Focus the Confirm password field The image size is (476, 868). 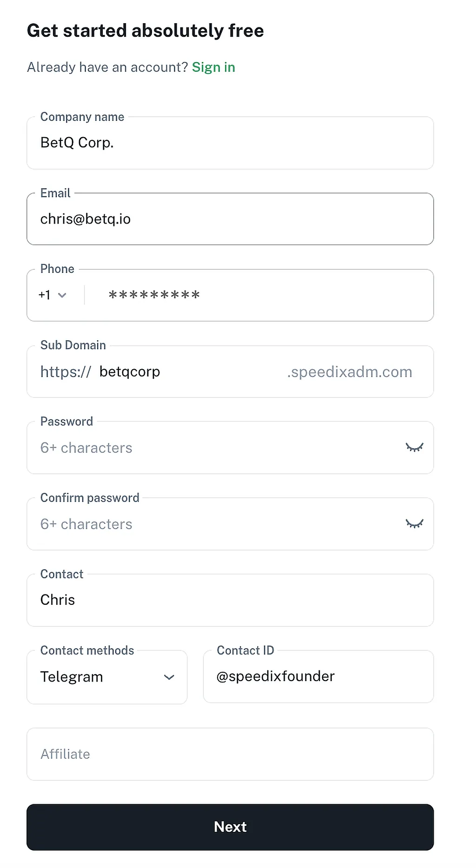[x=214, y=524]
